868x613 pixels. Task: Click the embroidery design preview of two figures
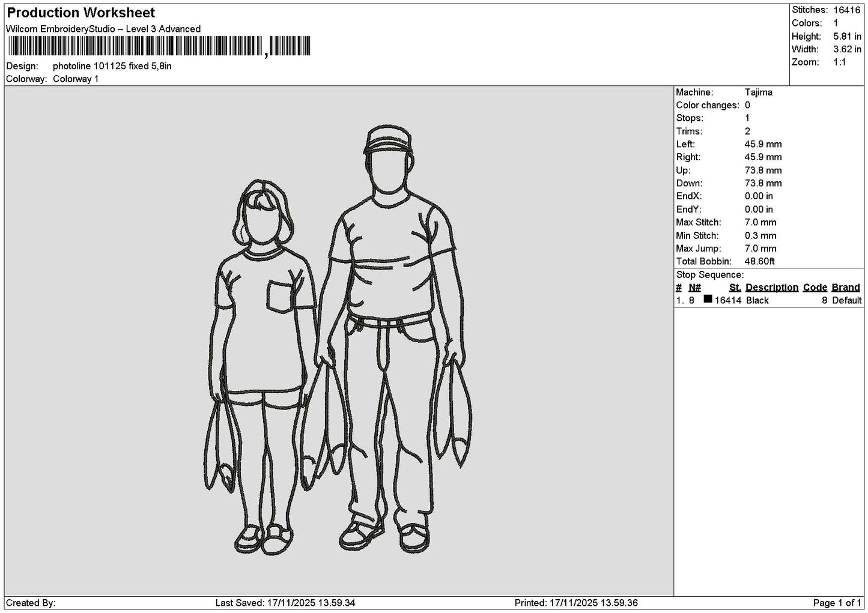[338, 340]
